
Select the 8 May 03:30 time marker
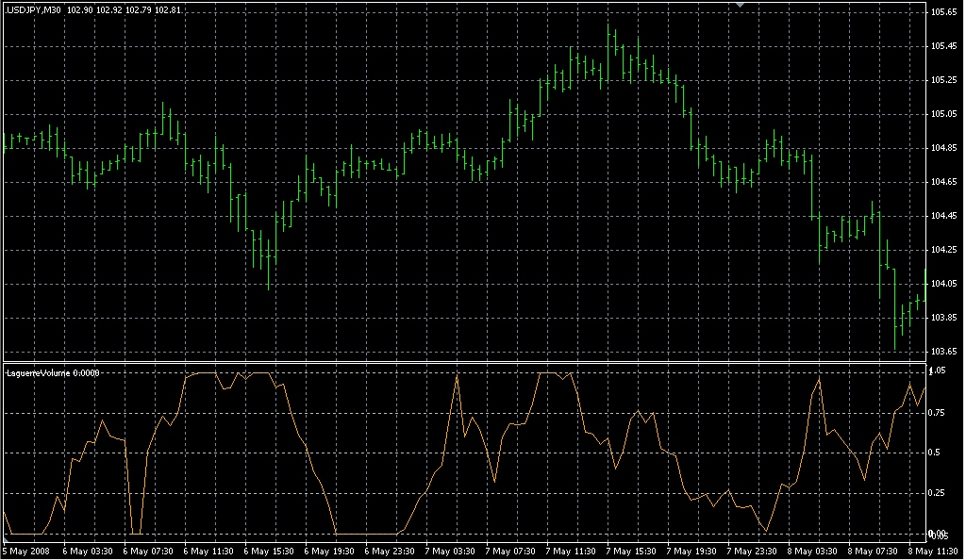point(814,551)
